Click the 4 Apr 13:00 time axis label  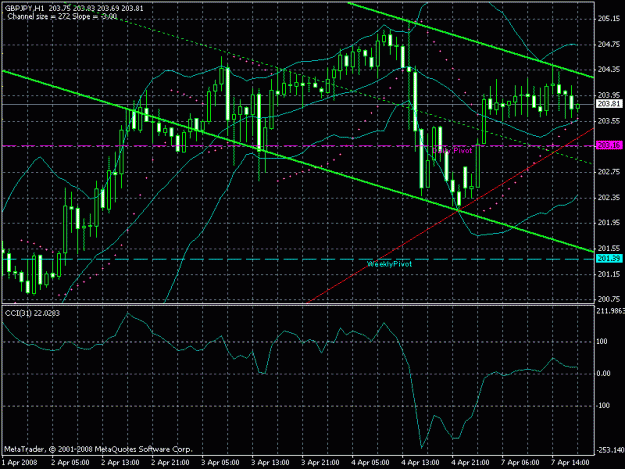(x=420, y=463)
